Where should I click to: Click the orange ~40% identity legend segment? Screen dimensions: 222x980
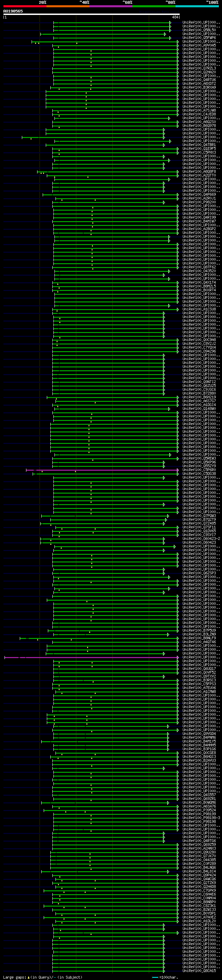point(68,6)
